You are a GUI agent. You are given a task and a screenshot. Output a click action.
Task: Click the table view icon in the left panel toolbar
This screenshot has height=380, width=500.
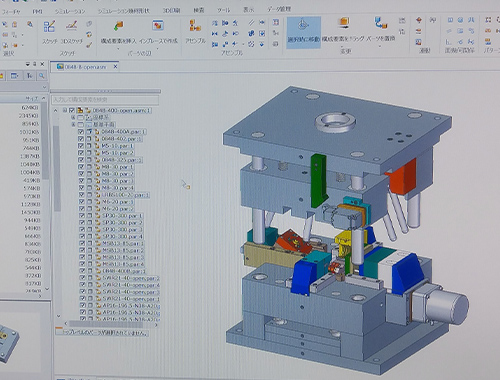[15, 76]
